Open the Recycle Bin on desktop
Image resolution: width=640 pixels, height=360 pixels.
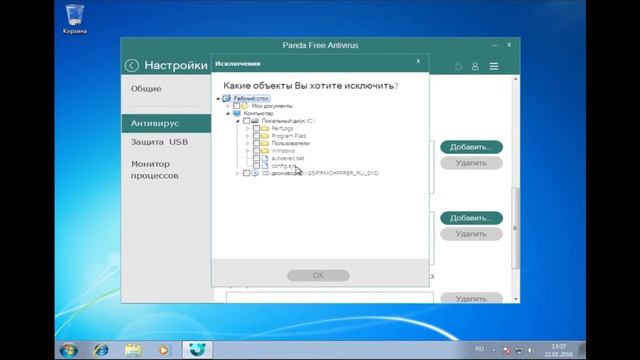coord(75,19)
